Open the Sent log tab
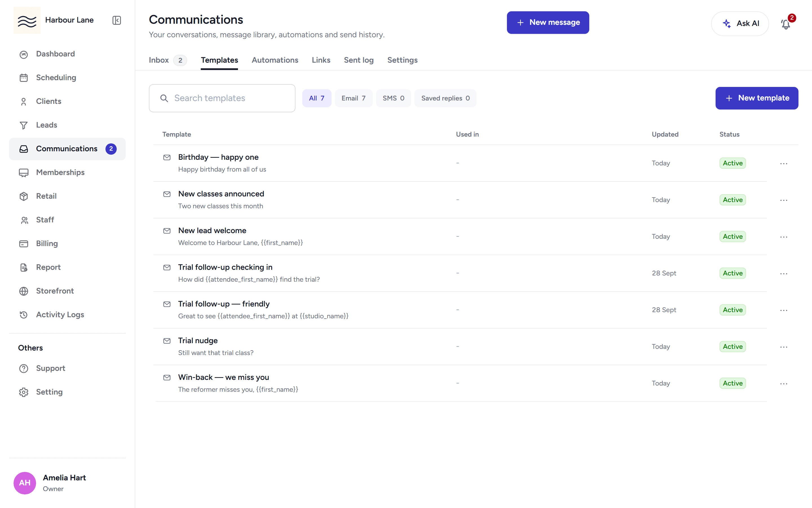The height and width of the screenshot is (508, 812). coord(358,60)
